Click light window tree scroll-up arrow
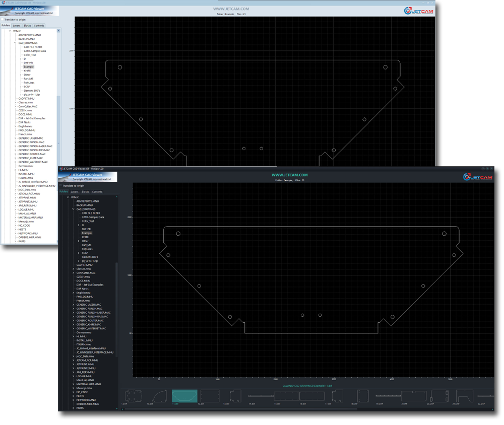The width and height of the screenshot is (504, 425). pos(58,31)
